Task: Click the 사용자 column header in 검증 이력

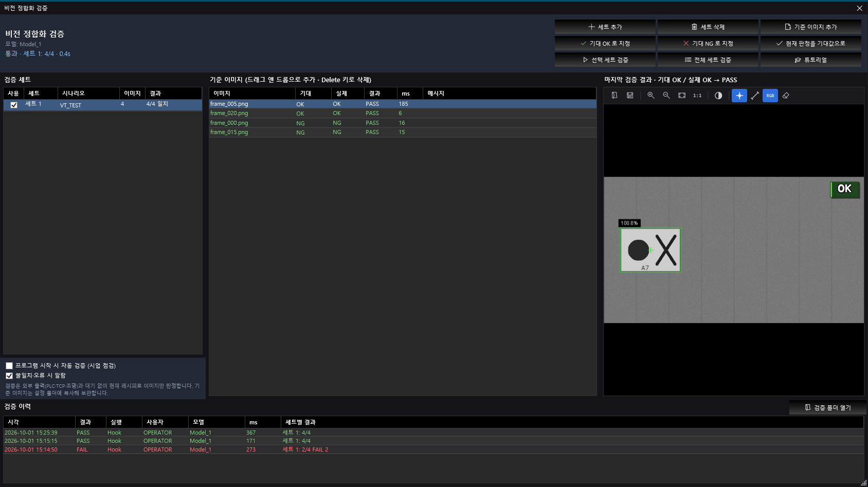Action: coord(165,422)
